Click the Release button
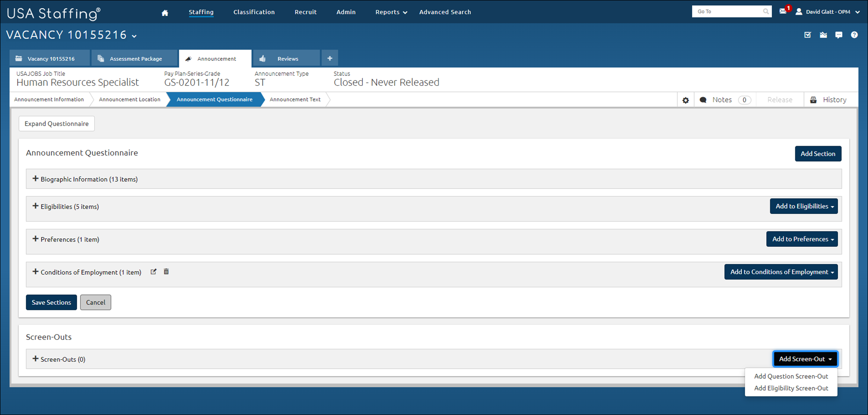This screenshot has height=415, width=868. [x=780, y=100]
